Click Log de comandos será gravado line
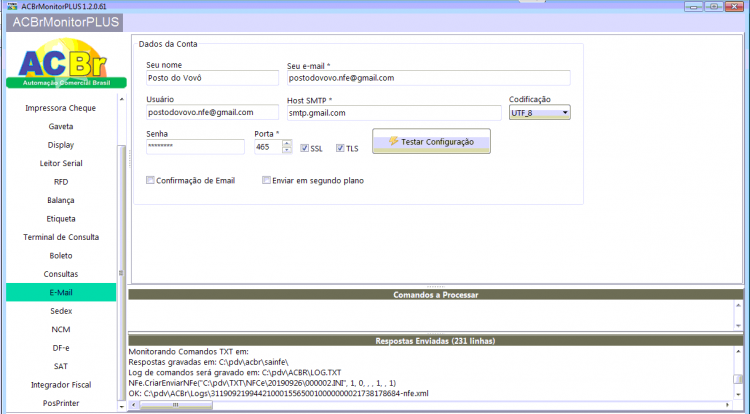This screenshot has width=750, height=414. point(235,372)
